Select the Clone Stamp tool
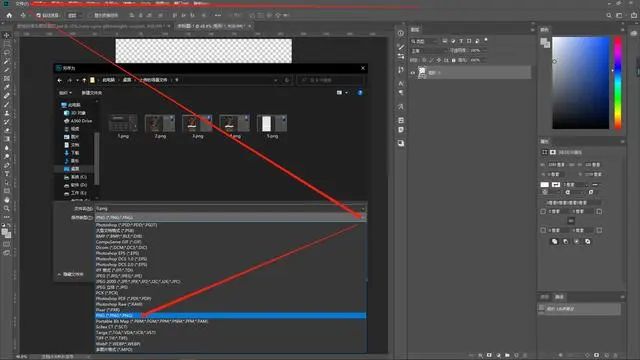The width and height of the screenshot is (640, 360). click(x=7, y=113)
